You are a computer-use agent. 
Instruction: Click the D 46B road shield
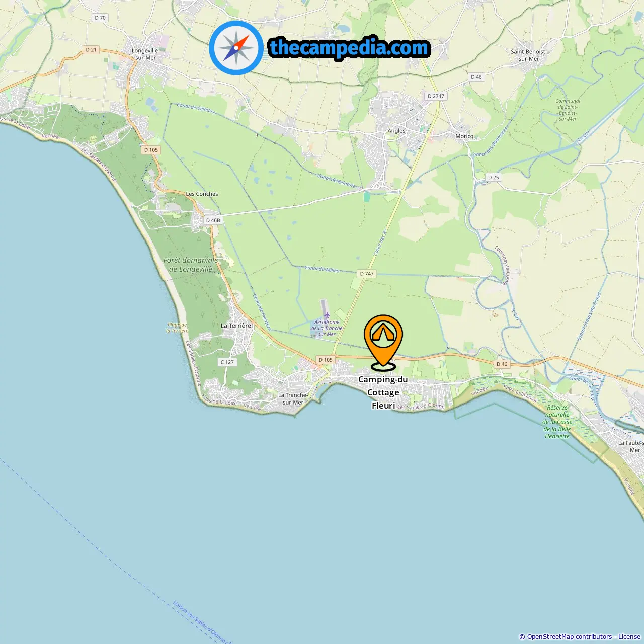point(213,220)
